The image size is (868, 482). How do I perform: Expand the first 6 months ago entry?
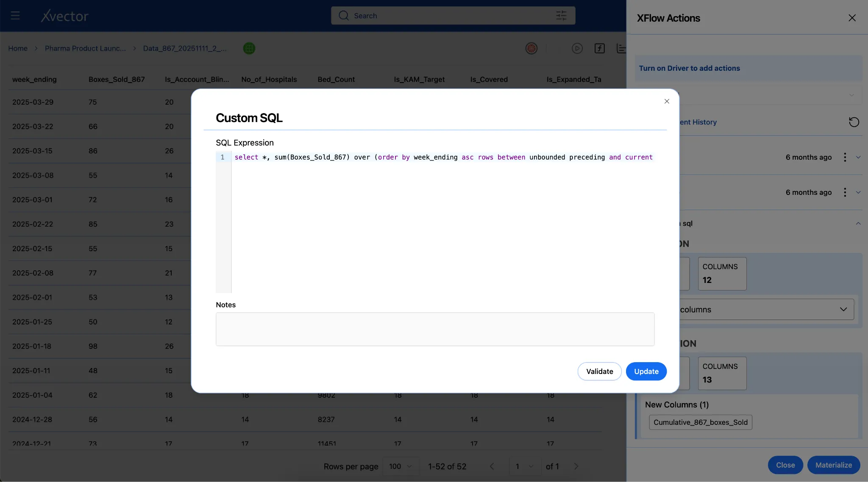pyautogui.click(x=858, y=157)
